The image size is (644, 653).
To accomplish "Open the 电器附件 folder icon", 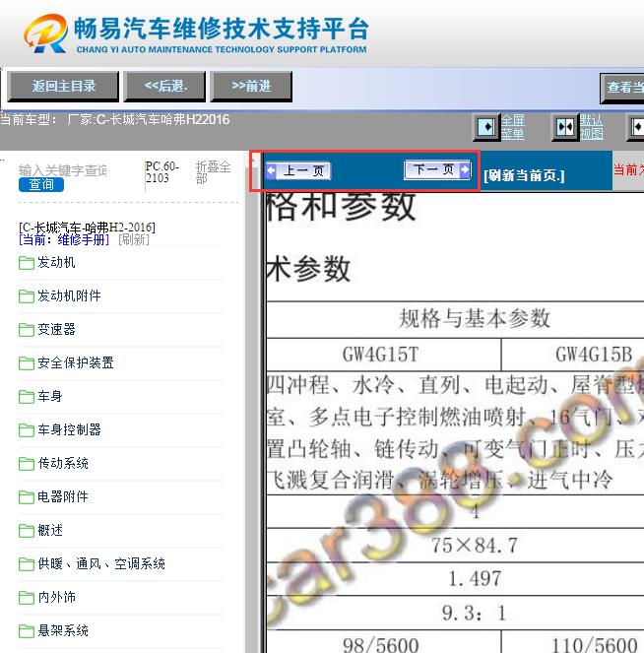I will click(x=27, y=497).
